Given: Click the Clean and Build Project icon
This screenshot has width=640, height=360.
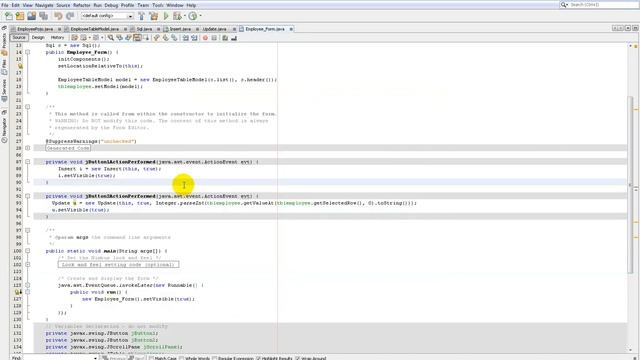Looking at the screenshot, I should (x=153, y=16).
